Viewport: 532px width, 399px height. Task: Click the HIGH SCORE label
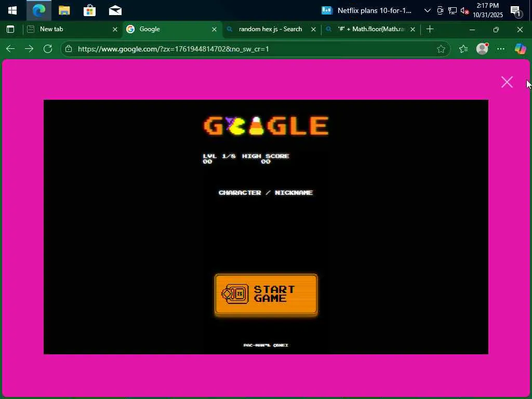point(265,156)
